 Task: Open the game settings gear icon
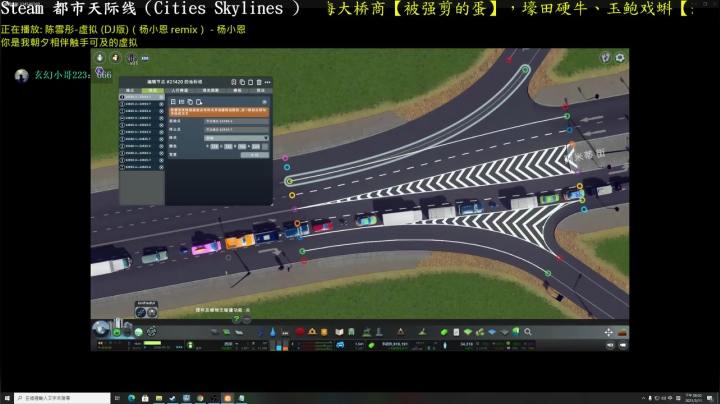coord(620,57)
